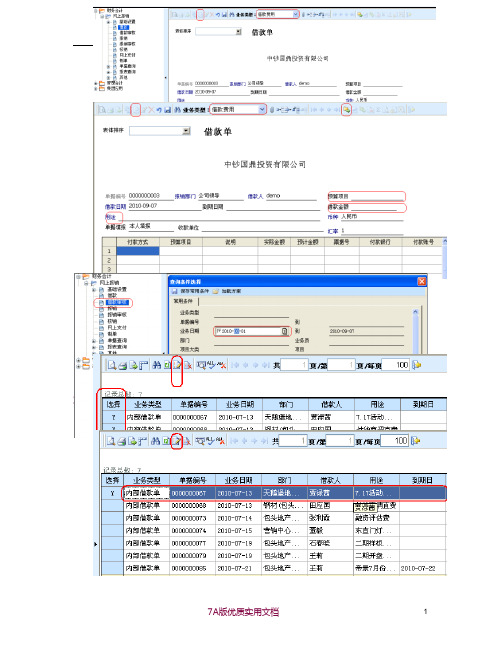Screen dimensions: 502x649
Task: Close the 查询条件选择 dialog with the red X
Action: click(421, 281)
